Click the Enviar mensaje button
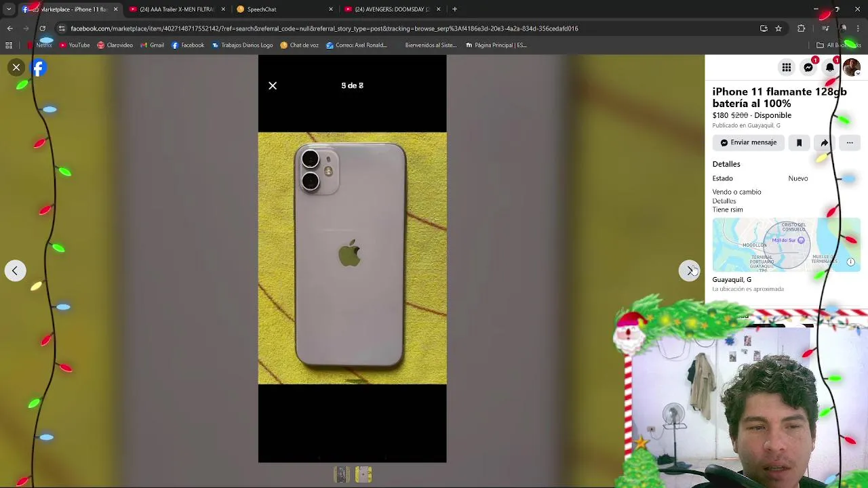868x488 pixels. coord(749,142)
